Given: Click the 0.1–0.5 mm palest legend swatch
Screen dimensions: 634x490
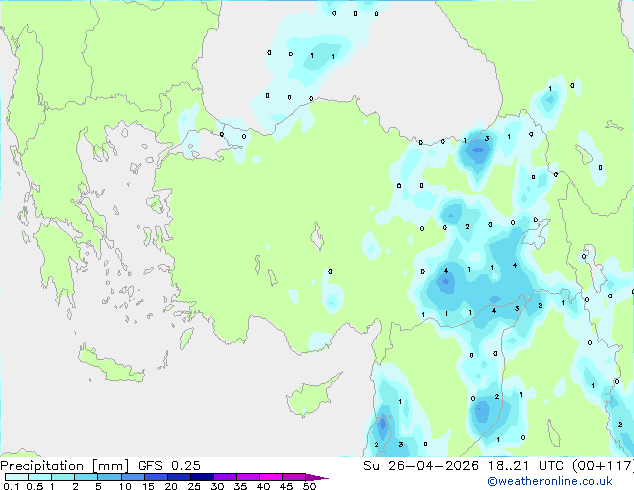Looking at the screenshot, I should point(17,477).
